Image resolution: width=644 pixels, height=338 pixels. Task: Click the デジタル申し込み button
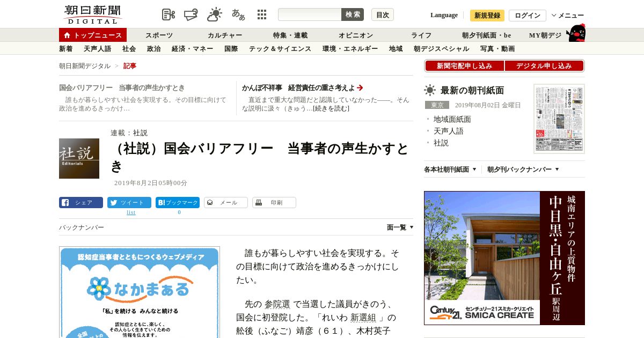(x=544, y=66)
